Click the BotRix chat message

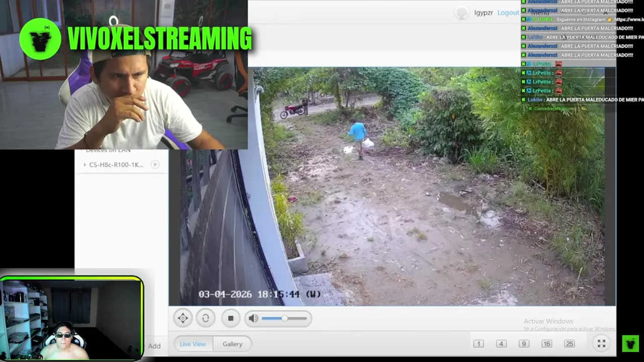point(583,19)
